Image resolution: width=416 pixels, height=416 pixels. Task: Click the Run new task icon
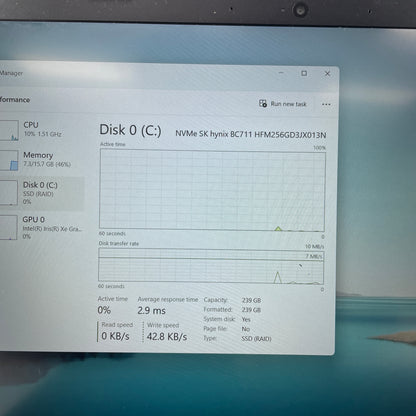point(263,104)
